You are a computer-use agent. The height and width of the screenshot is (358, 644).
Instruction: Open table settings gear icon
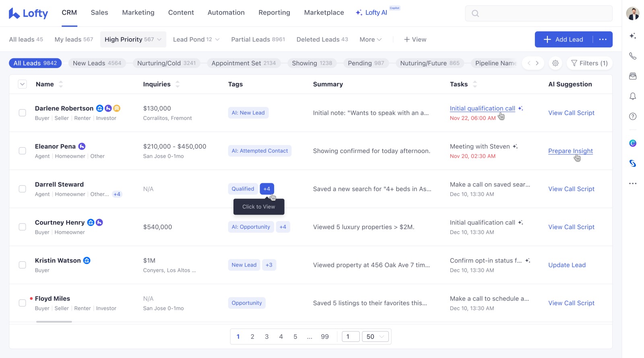click(x=555, y=63)
